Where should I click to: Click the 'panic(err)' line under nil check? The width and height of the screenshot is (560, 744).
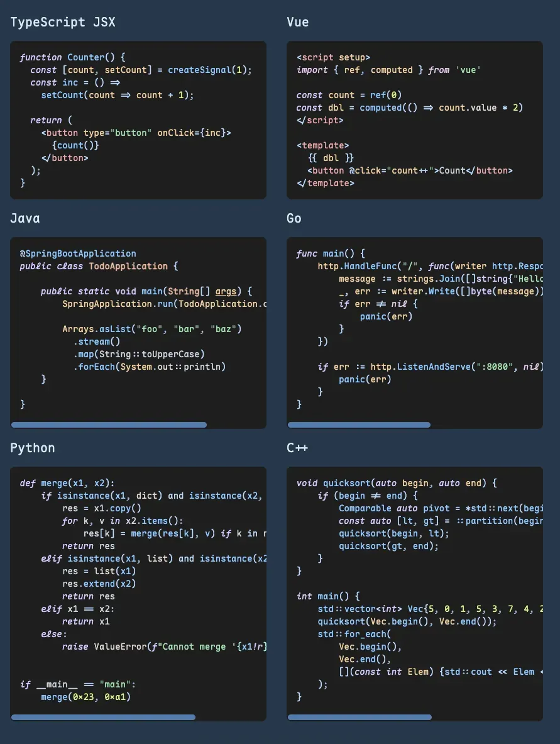pos(386,316)
